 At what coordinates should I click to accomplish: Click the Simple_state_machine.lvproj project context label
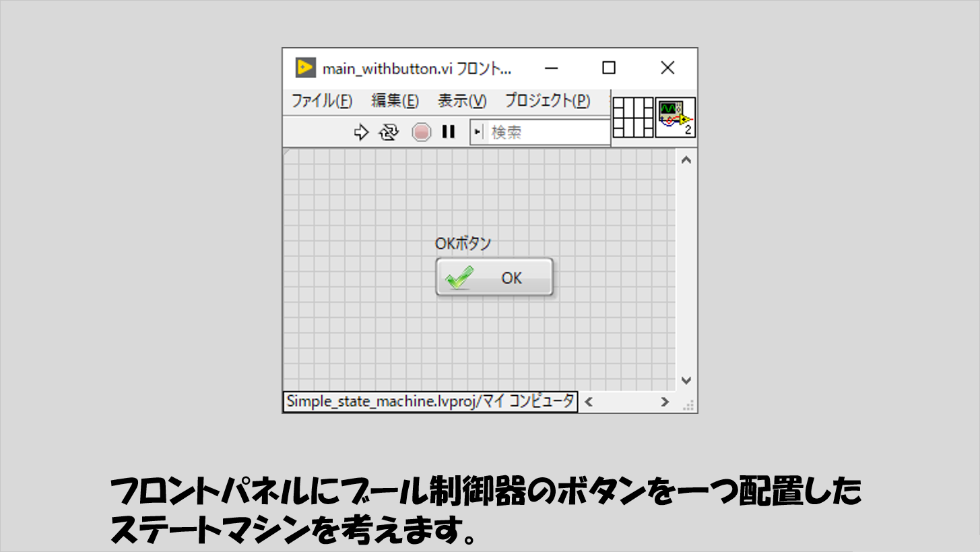click(x=430, y=402)
